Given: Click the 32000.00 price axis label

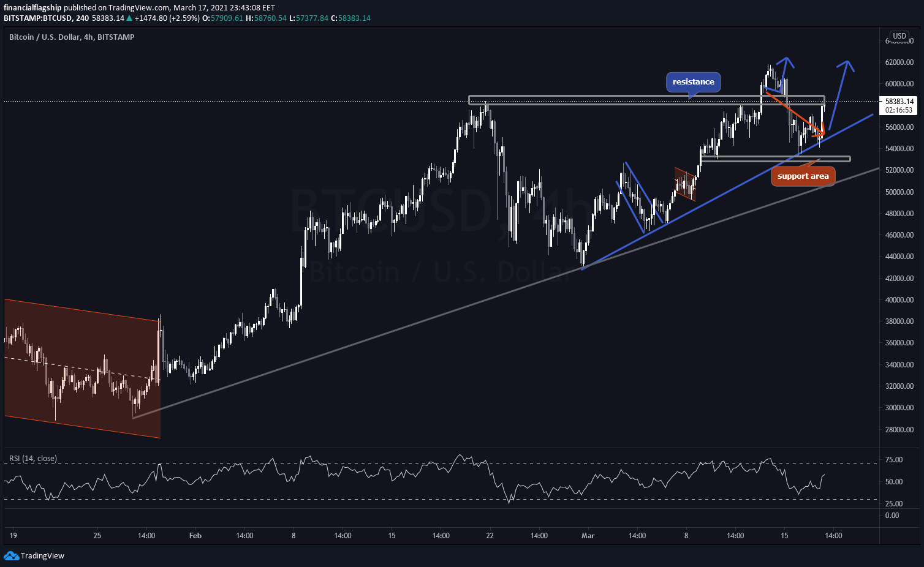Looking at the screenshot, I should [899, 386].
